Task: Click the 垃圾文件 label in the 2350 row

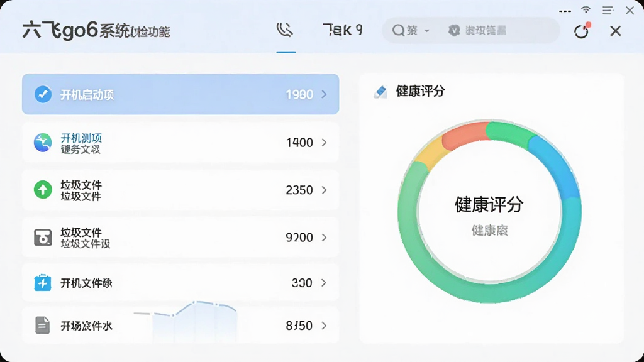Action: [81, 185]
